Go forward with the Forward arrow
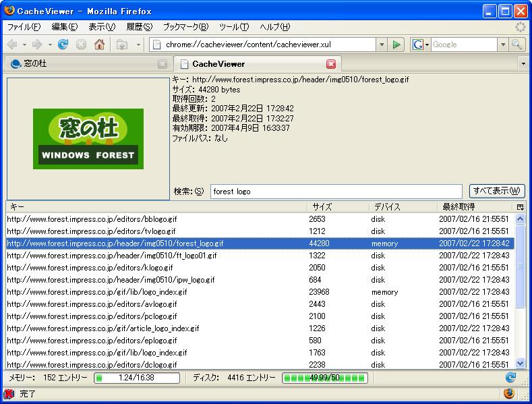The height and width of the screenshot is (404, 532). point(37,45)
